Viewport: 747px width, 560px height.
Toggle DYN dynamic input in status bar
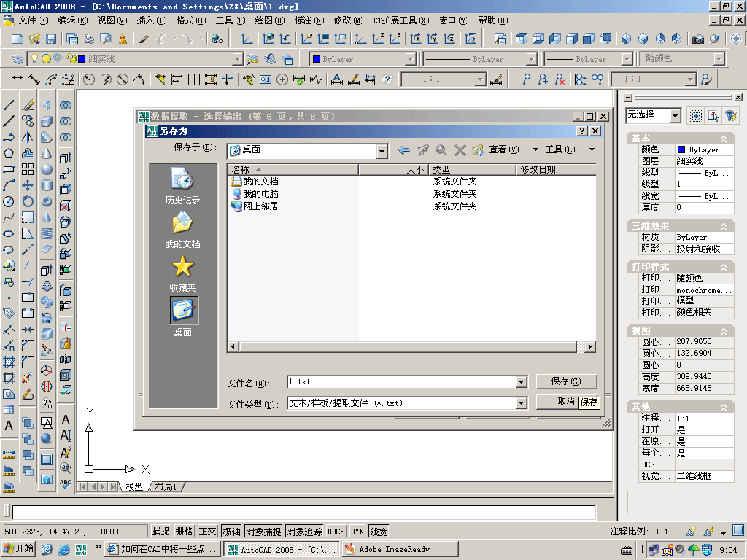(x=357, y=532)
